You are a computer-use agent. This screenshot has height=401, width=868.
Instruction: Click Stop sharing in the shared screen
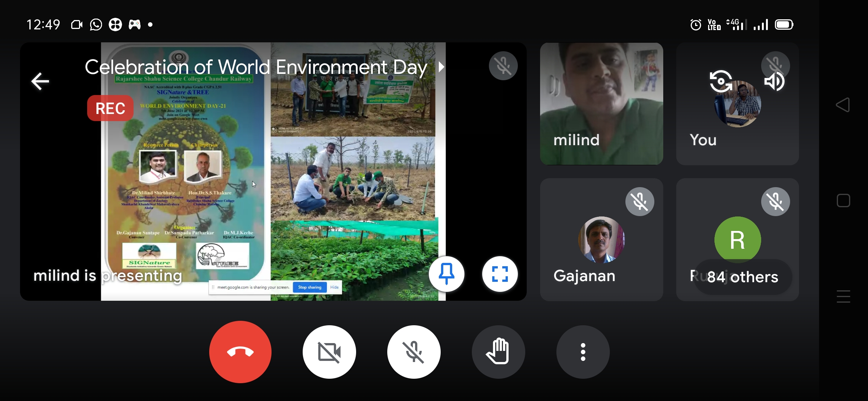click(x=309, y=287)
